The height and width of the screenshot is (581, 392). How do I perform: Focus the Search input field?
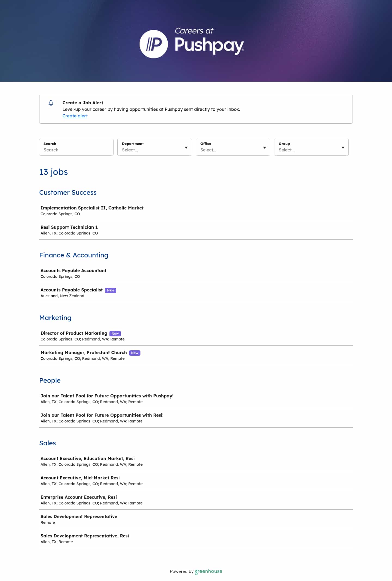[x=76, y=150]
